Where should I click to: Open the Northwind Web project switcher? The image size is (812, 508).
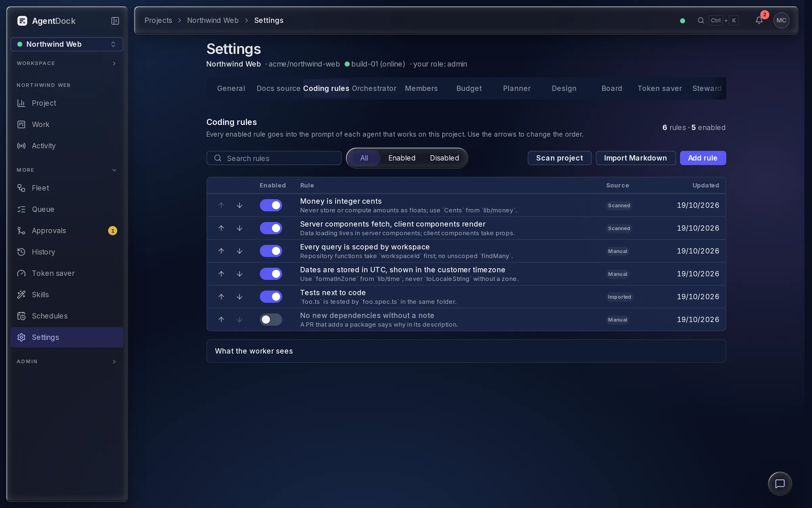pos(67,44)
